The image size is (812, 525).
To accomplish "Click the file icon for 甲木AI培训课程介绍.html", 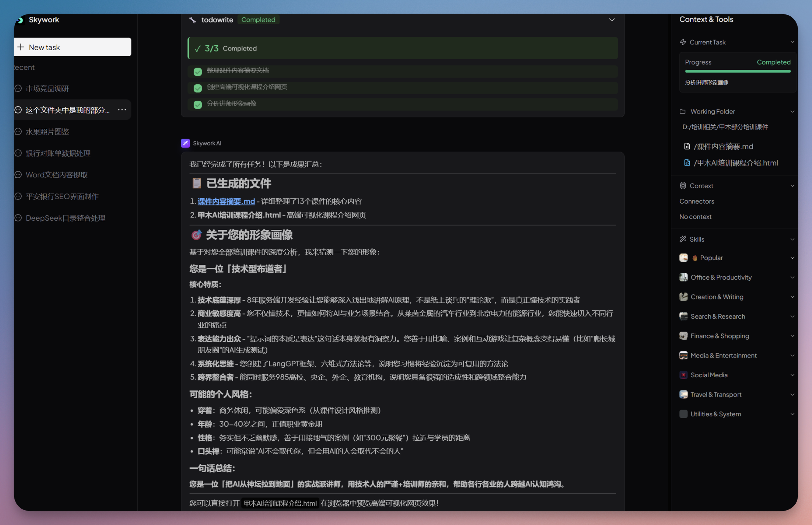I will tap(687, 163).
